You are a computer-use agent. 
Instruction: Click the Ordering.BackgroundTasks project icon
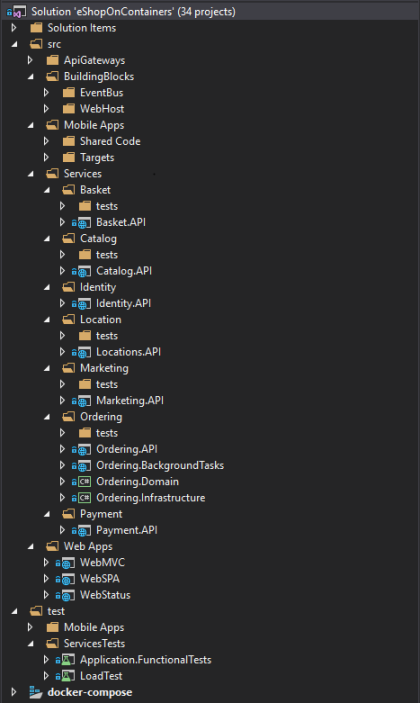coord(82,465)
